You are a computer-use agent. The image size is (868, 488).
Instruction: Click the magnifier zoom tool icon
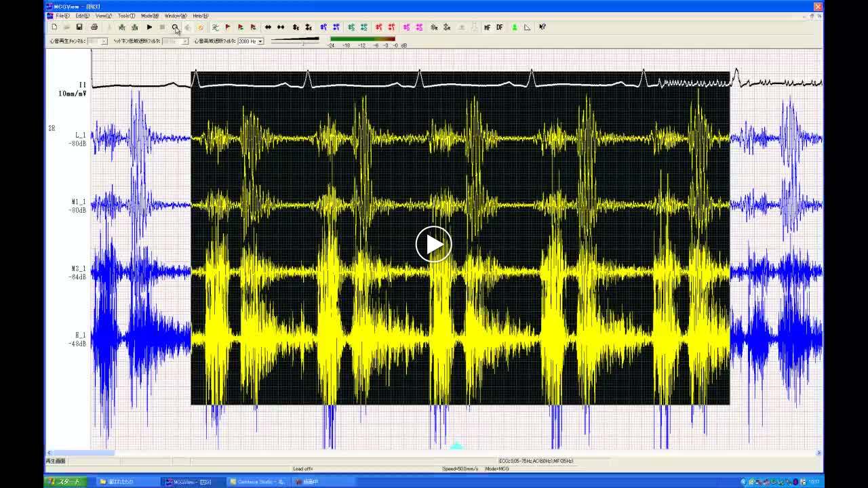(x=175, y=27)
